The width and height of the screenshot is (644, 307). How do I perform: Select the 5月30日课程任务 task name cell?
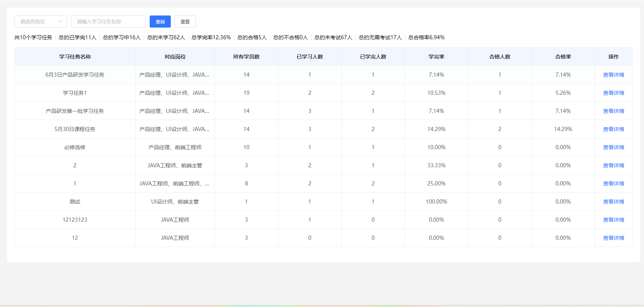[75, 129]
